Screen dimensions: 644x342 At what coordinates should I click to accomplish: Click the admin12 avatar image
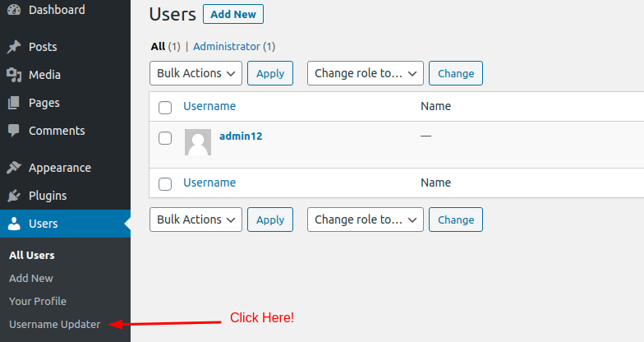(x=198, y=142)
